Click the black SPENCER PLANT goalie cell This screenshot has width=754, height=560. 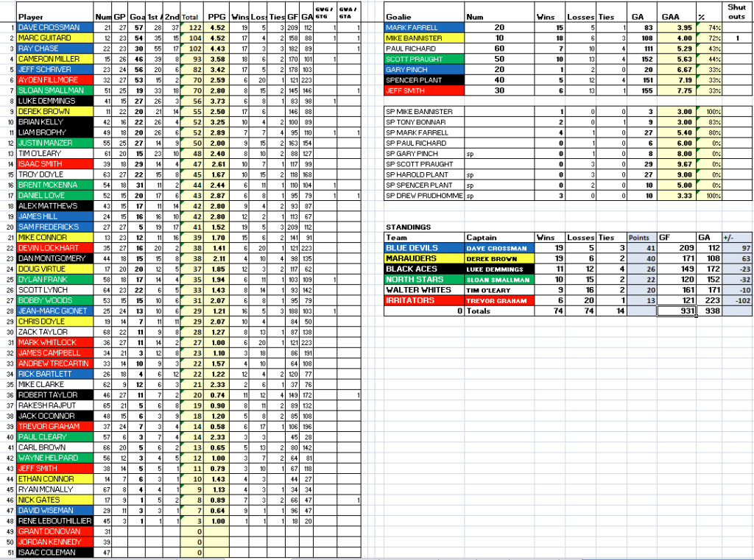click(423, 79)
